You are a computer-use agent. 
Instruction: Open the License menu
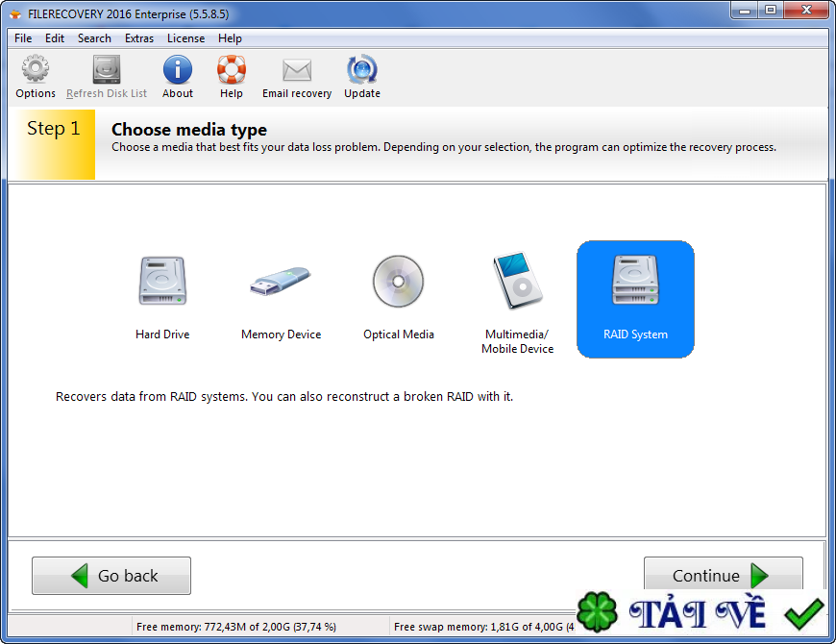tap(185, 38)
